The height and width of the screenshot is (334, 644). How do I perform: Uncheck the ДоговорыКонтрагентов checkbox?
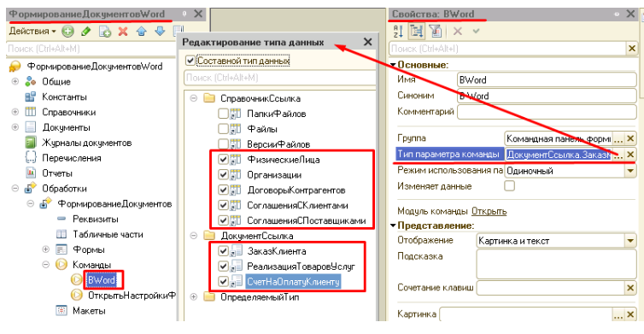[223, 190]
